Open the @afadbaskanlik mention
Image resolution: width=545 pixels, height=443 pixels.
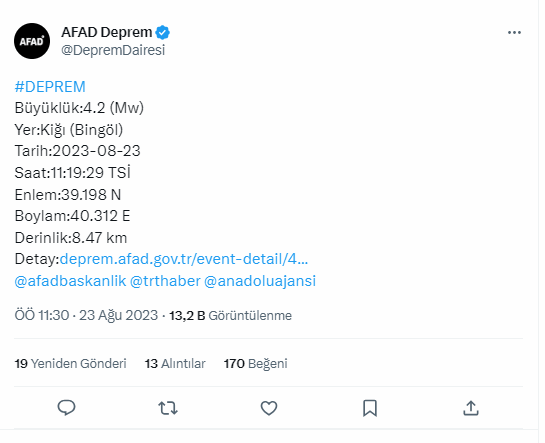point(70,281)
